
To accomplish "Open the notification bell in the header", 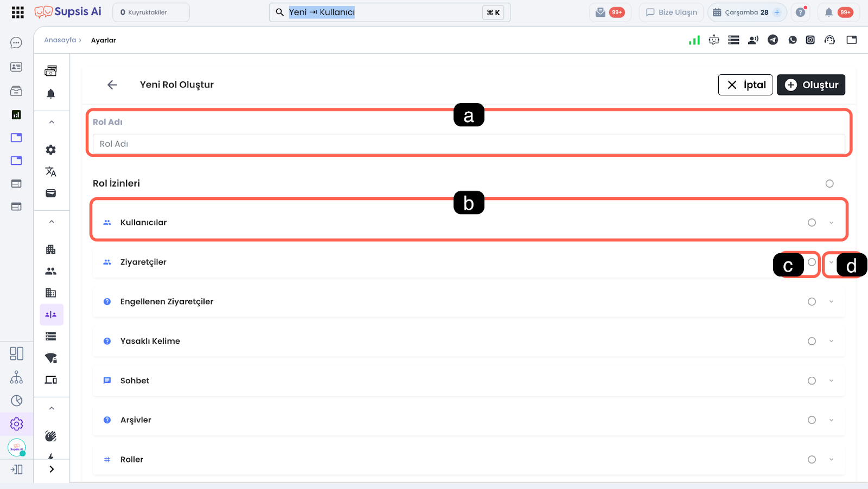I will [x=828, y=12].
